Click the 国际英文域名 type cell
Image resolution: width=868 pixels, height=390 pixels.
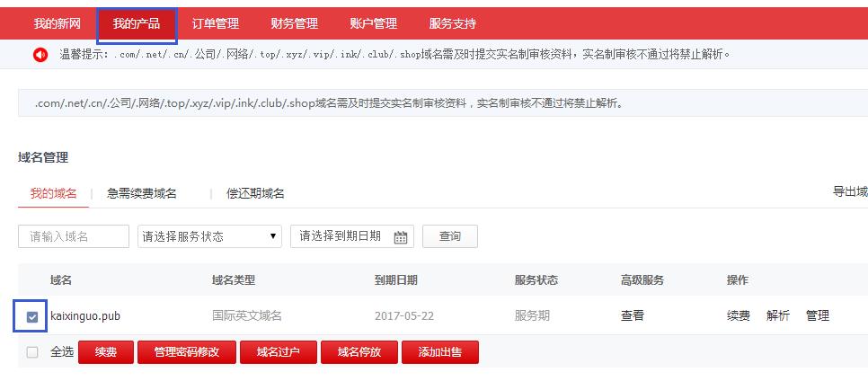pyautogui.click(x=247, y=316)
